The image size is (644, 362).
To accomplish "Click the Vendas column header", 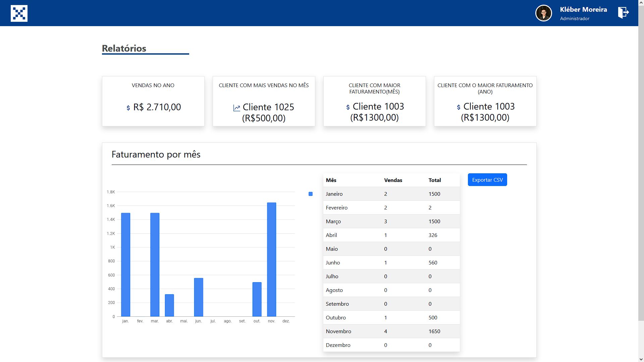I will [x=393, y=180].
